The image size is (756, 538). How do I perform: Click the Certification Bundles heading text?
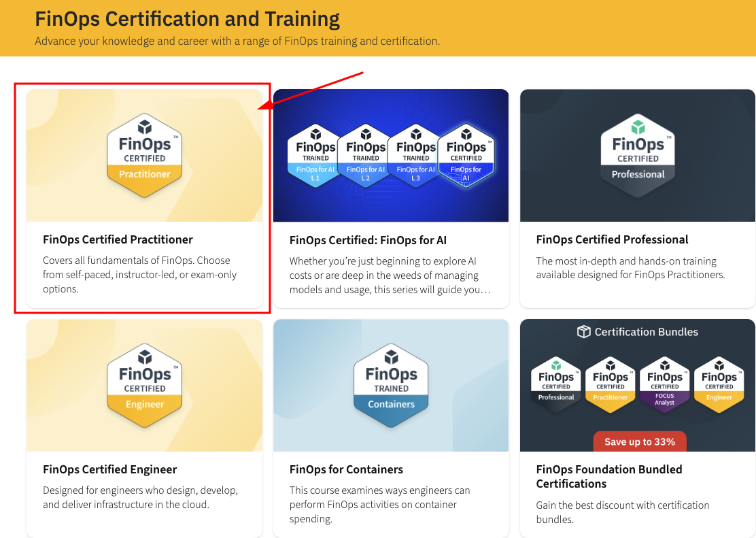(646, 332)
